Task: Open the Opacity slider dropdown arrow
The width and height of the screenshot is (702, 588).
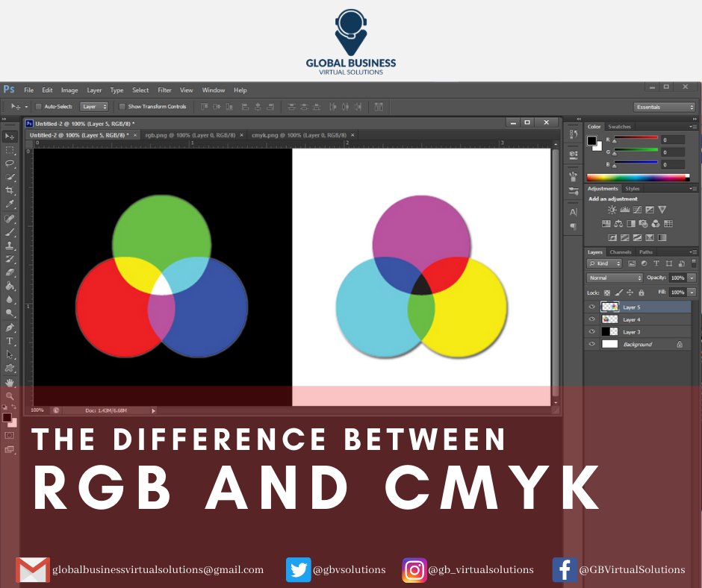Action: click(692, 278)
